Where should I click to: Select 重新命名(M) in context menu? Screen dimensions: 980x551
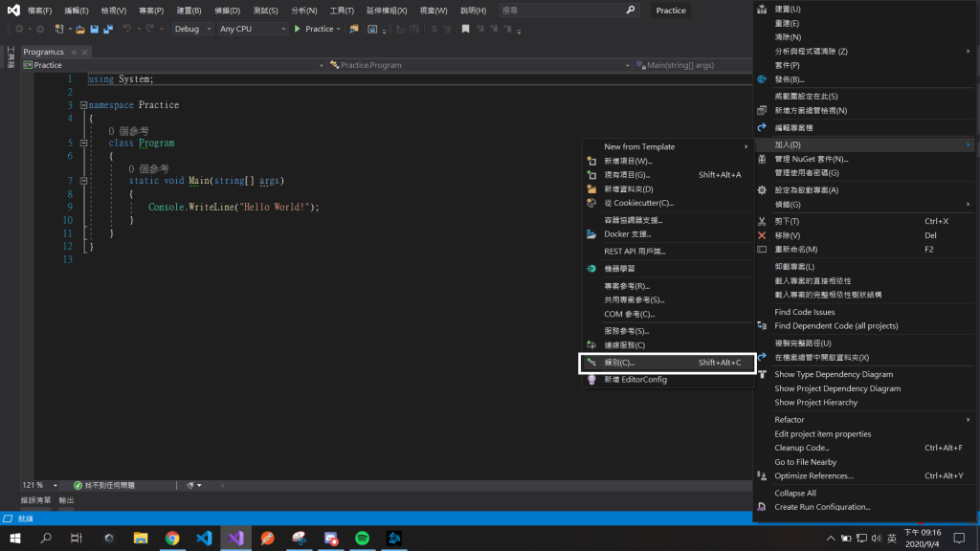pyautogui.click(x=865, y=250)
